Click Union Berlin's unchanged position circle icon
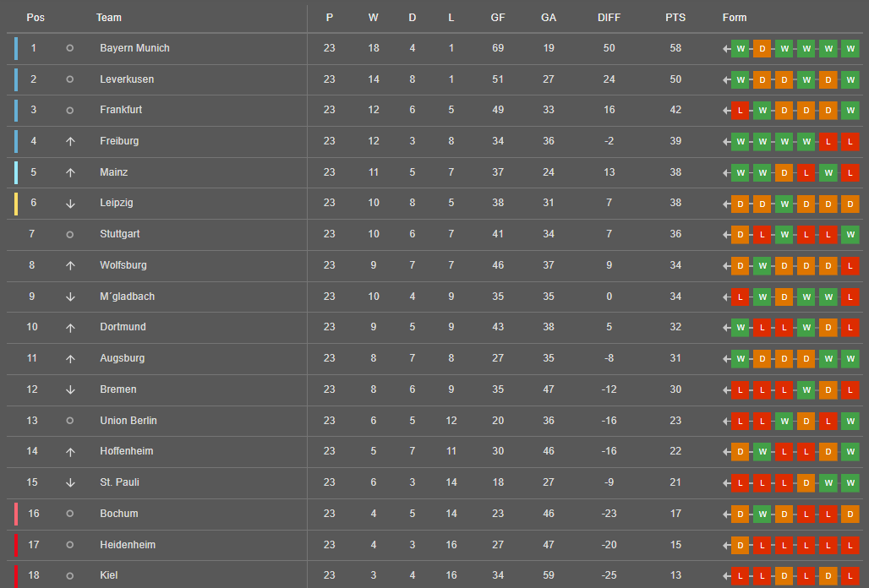 point(70,421)
